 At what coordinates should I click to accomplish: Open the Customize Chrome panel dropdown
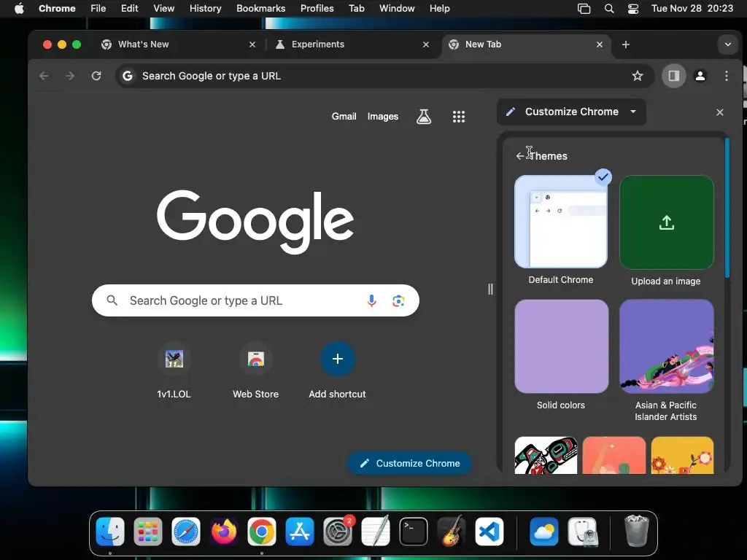pos(571,112)
